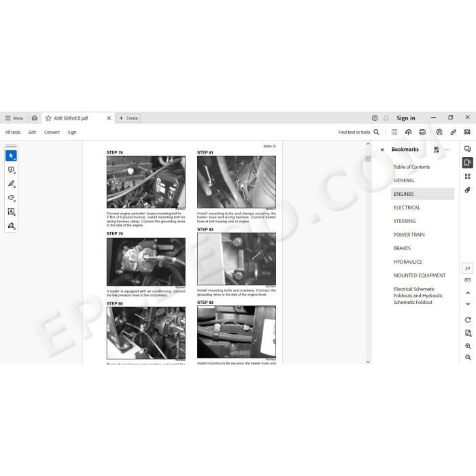Click the STEP 83 heading text
476x476 pixels.
[205, 303]
